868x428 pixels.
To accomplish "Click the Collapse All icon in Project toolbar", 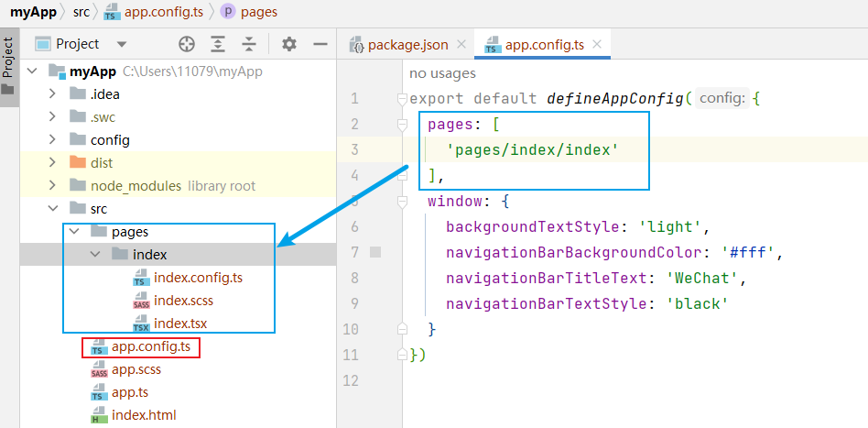I will point(249,44).
